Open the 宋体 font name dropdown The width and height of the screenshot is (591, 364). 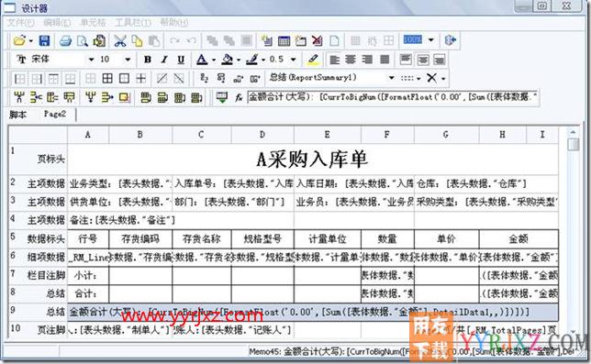click(91, 60)
